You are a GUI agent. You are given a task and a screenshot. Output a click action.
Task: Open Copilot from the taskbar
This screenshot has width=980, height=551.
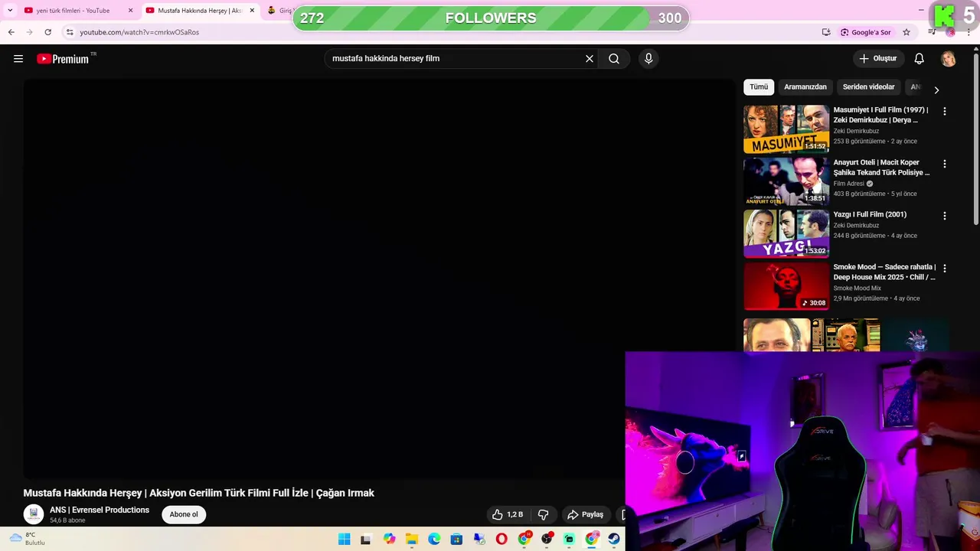pos(389,539)
